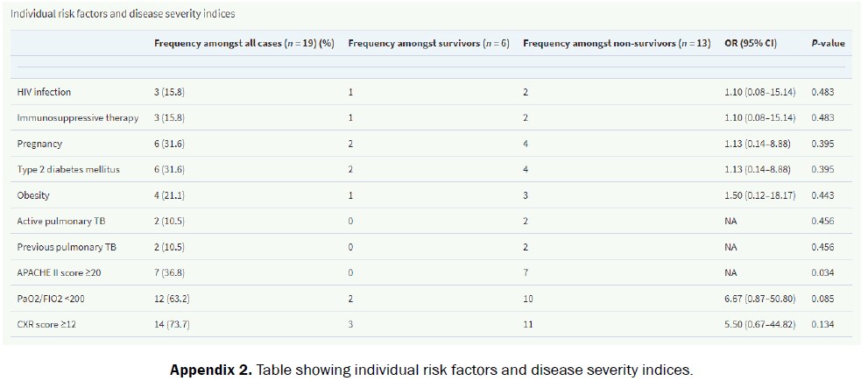Select the Active pulmonary TB row label
This screenshot has height=388, width=868.
(56, 222)
